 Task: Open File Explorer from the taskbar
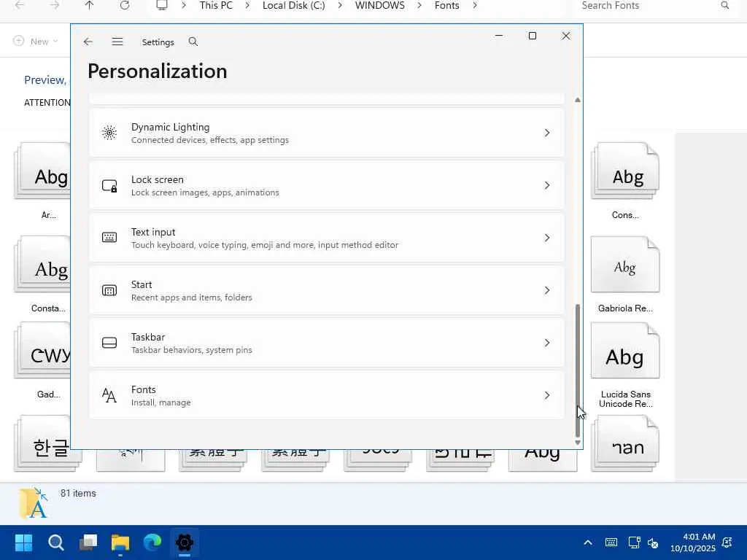click(120, 542)
